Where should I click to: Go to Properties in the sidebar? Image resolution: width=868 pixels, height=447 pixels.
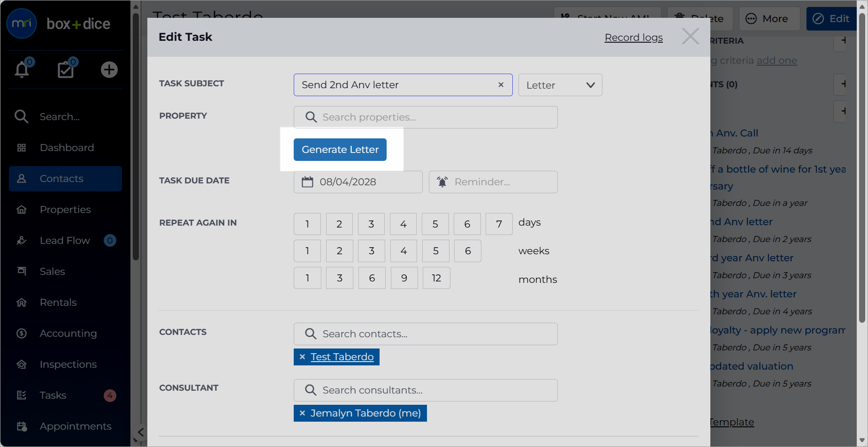click(x=65, y=210)
